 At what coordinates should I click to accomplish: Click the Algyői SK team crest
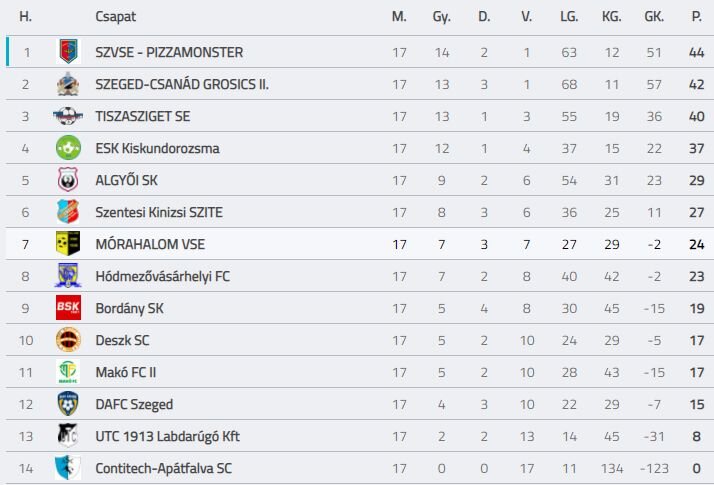pos(68,180)
